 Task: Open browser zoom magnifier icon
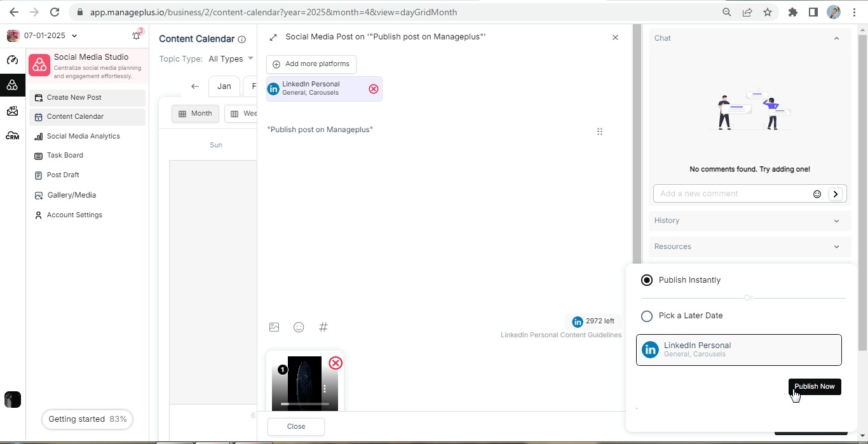[x=727, y=12]
